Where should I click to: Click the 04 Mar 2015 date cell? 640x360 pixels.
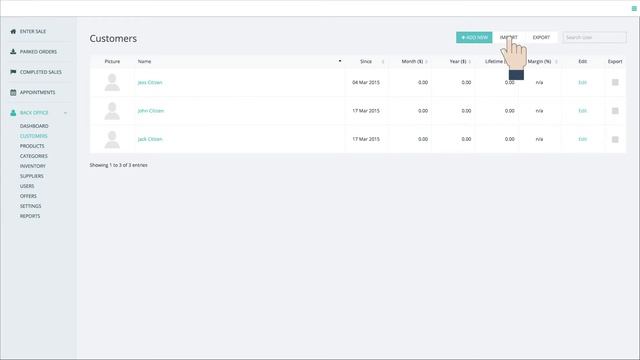pos(366,82)
